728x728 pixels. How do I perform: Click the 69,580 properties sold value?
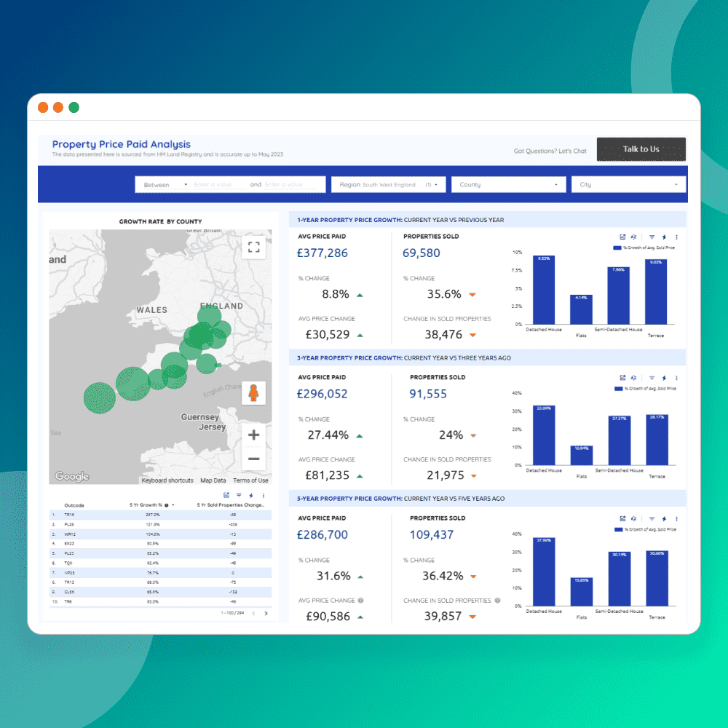(x=421, y=253)
